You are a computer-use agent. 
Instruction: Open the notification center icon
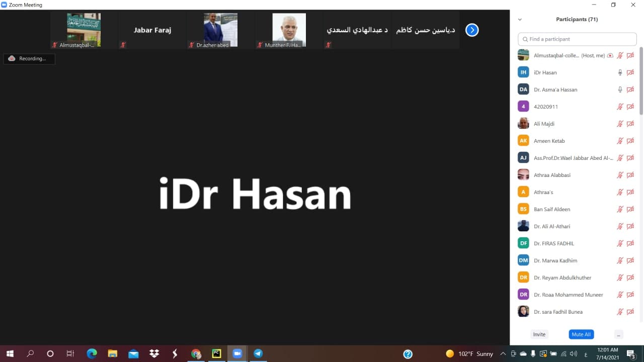click(631, 353)
